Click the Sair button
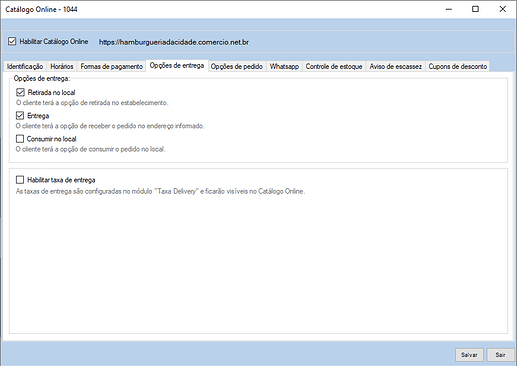 coord(500,355)
